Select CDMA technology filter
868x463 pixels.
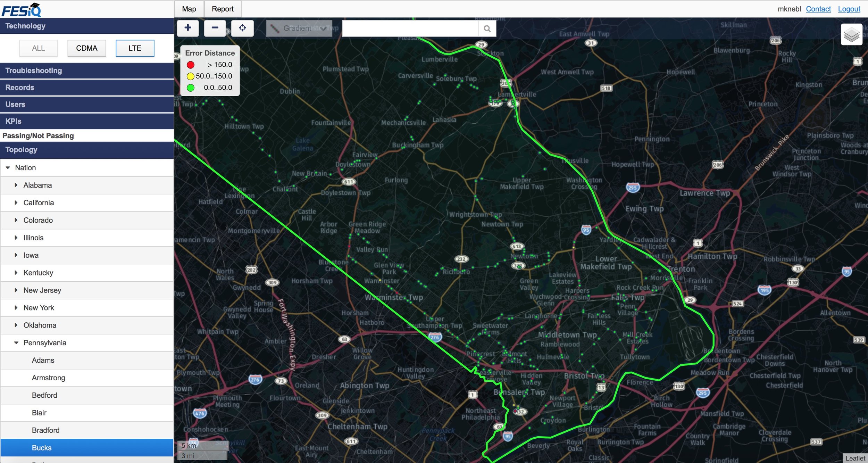[x=87, y=48]
